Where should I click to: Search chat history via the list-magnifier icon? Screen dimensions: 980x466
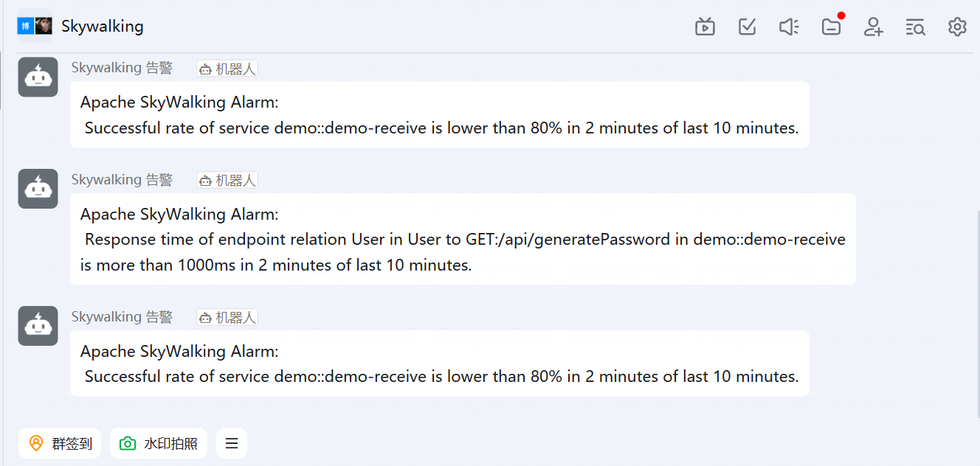pyautogui.click(x=915, y=27)
